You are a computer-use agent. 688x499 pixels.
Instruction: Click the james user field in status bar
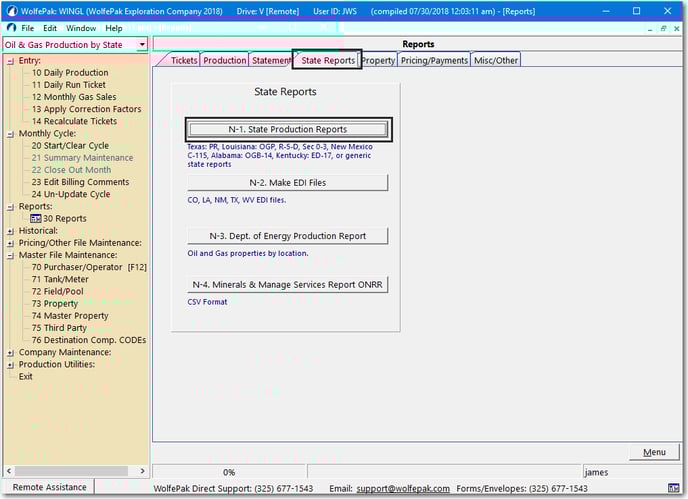pyautogui.click(x=632, y=472)
